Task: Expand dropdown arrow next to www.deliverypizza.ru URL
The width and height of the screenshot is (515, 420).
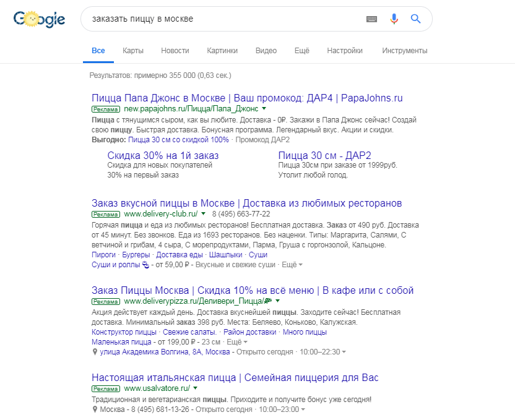Action: click(x=277, y=301)
